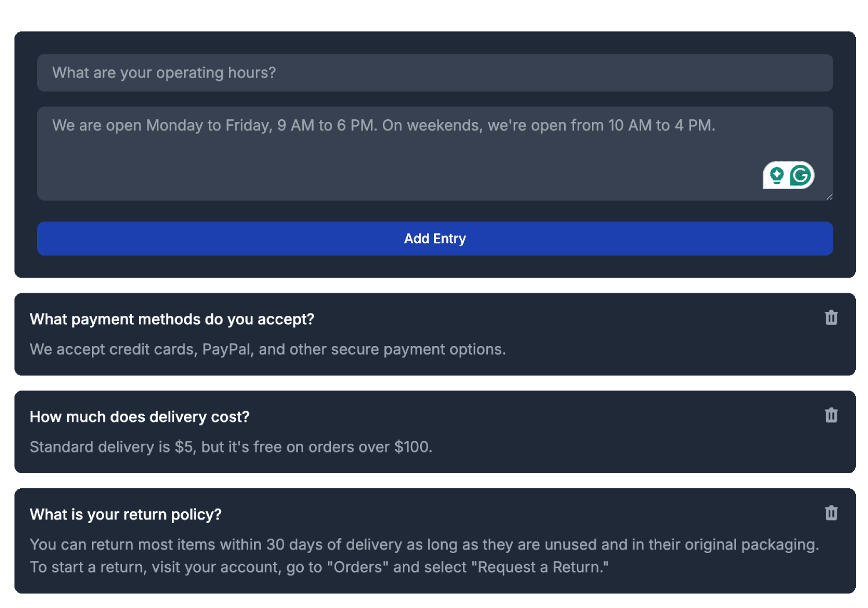
Task: Click the line "You can return most items"
Action: pyautogui.click(x=424, y=545)
